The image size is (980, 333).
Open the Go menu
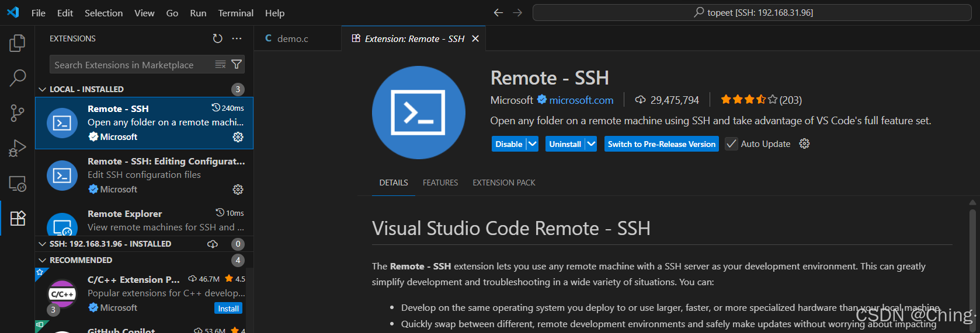point(172,13)
